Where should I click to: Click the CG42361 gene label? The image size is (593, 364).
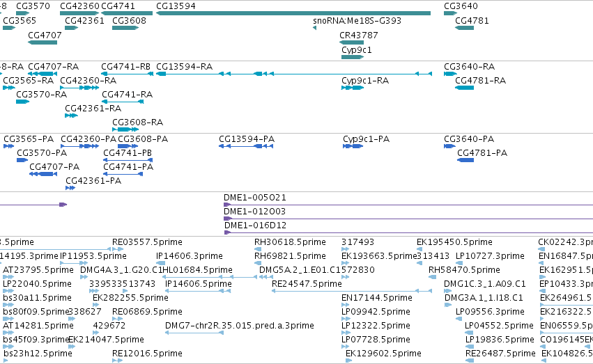(85, 20)
